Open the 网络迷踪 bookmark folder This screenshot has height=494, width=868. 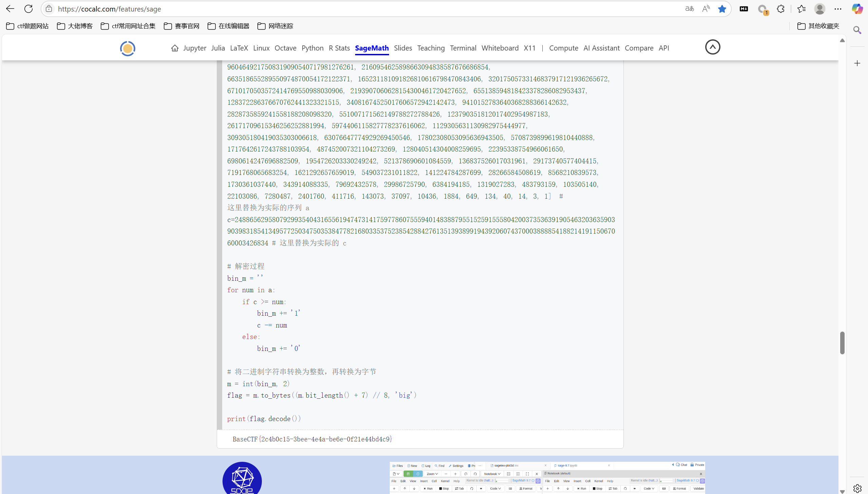click(275, 26)
